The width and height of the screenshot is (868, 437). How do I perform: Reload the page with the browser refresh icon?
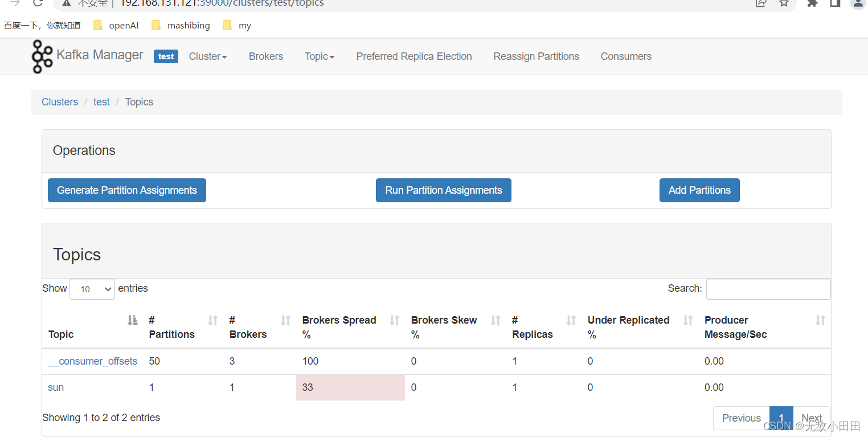pos(38,3)
